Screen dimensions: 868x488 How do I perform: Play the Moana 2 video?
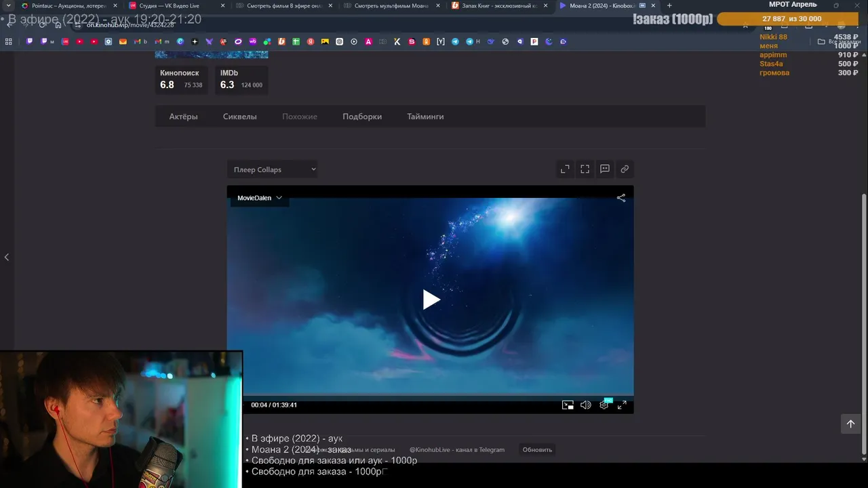(431, 300)
